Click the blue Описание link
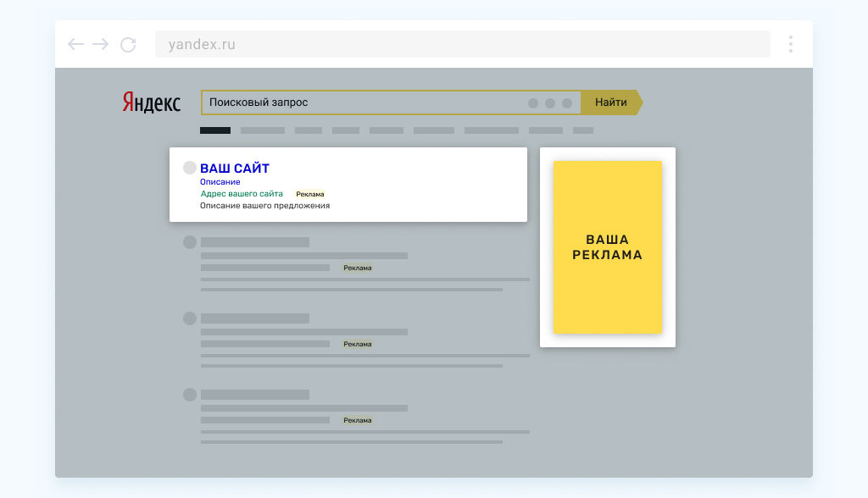This screenshot has width=868, height=498. pyautogui.click(x=220, y=182)
